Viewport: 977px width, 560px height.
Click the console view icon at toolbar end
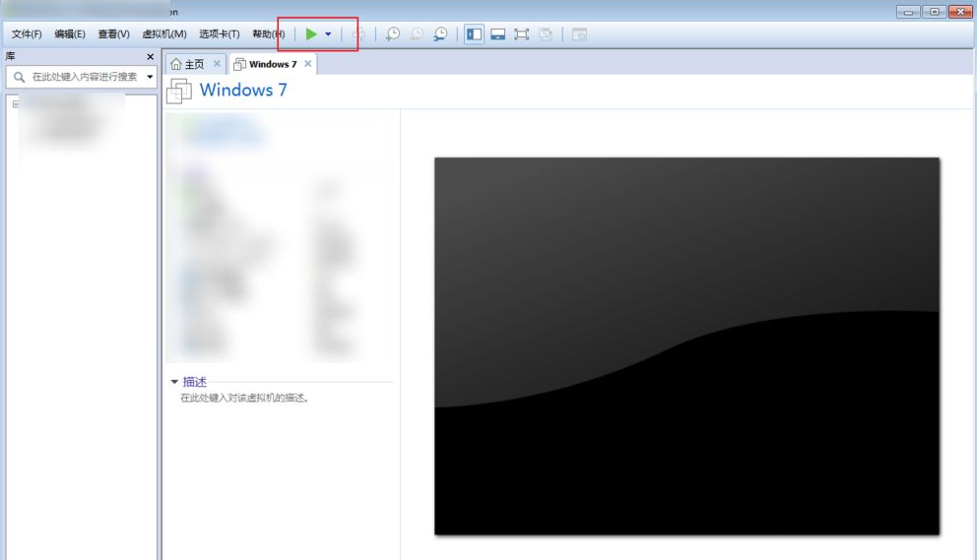click(579, 34)
